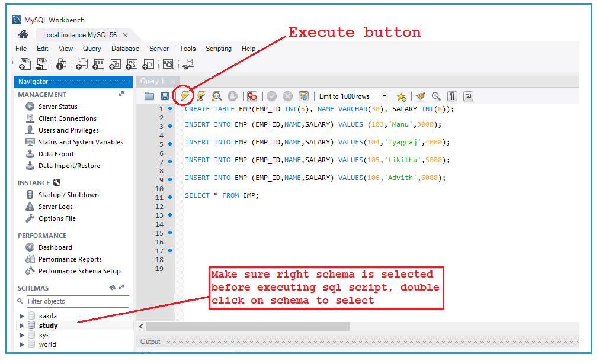The height and width of the screenshot is (364, 599).
Task: Toggle invisible characters with the pilcrow icon
Action: point(451,96)
